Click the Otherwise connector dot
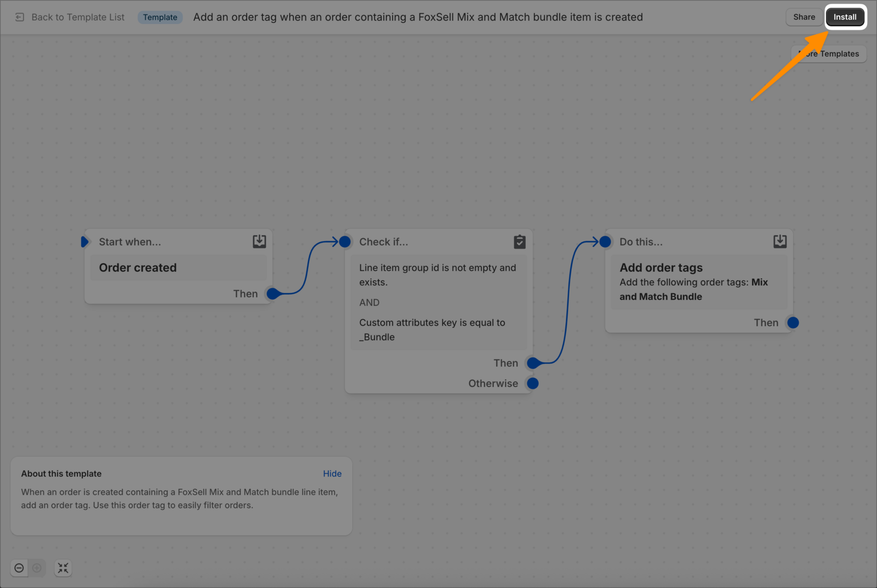The width and height of the screenshot is (877, 588). (531, 383)
